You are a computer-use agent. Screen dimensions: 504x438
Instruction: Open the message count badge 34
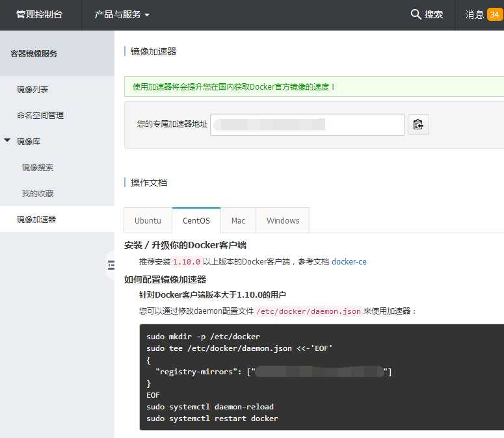coord(495,14)
